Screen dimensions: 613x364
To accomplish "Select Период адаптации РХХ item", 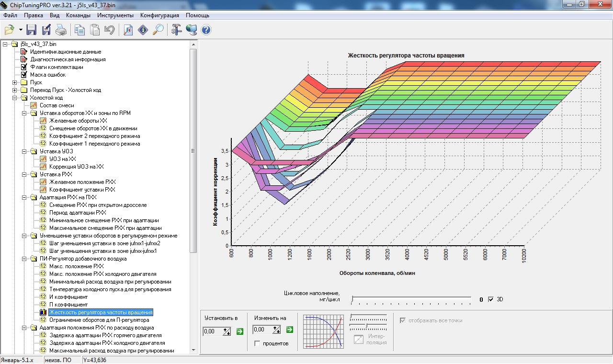I will pos(78,213).
